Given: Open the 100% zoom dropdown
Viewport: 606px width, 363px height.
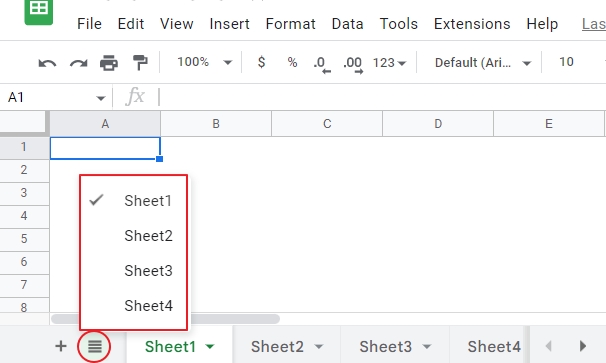Looking at the screenshot, I should 204,62.
